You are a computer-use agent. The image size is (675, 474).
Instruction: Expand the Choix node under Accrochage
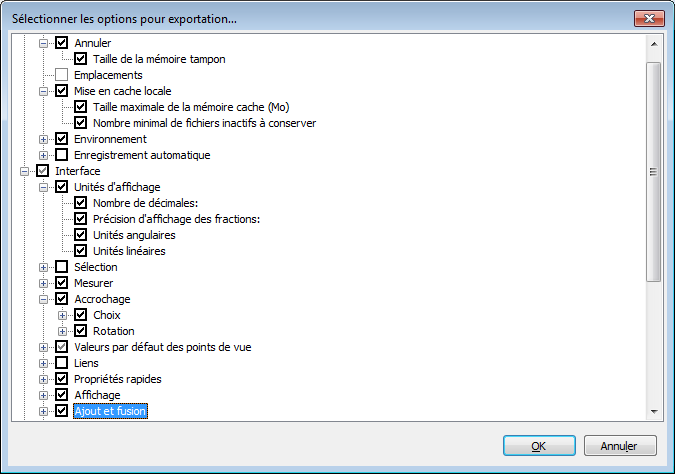62,315
